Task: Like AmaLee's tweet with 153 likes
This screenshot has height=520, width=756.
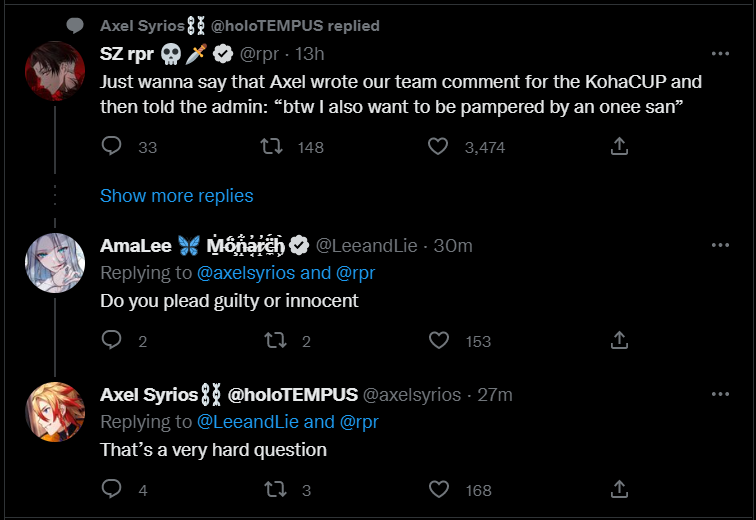Action: (x=439, y=340)
